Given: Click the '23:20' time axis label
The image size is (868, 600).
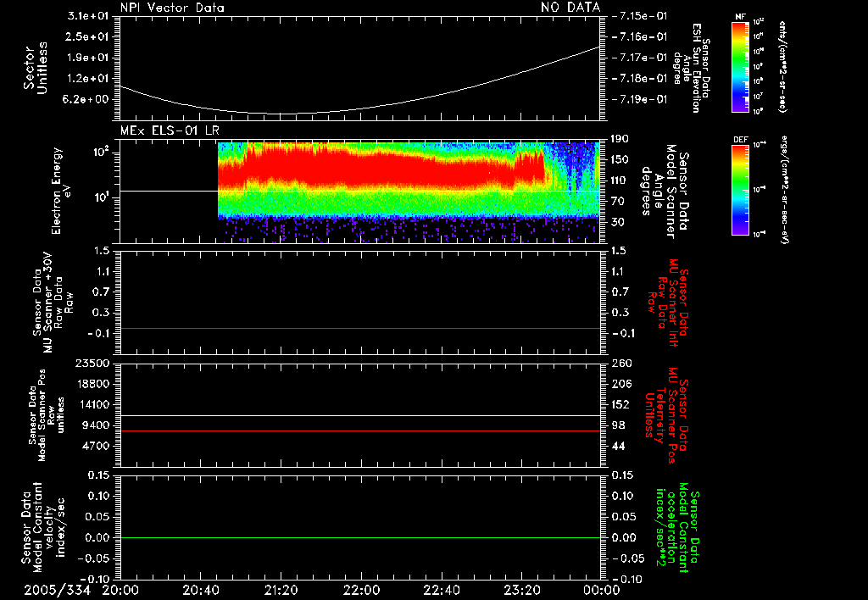Looking at the screenshot, I should coord(522,590).
